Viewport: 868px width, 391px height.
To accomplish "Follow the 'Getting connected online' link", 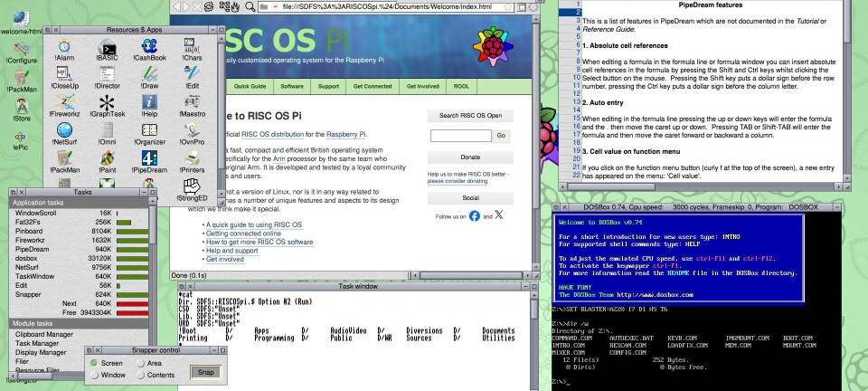I will pos(243,234).
